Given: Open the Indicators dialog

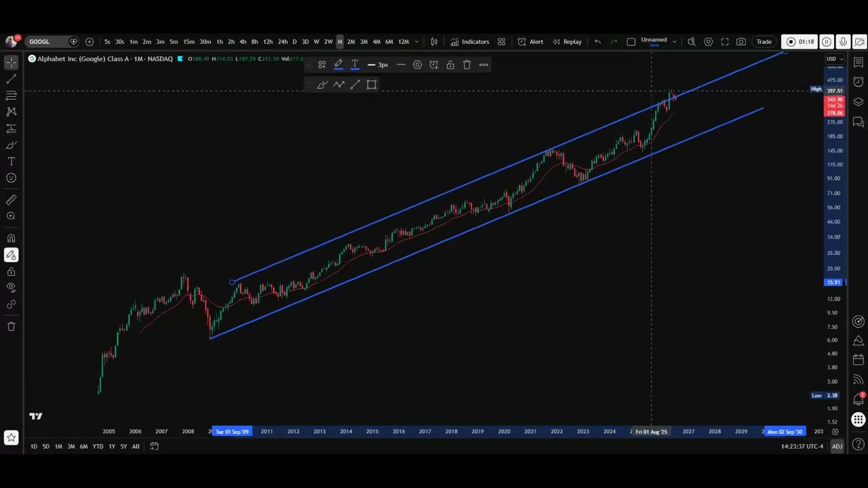Looking at the screenshot, I should pyautogui.click(x=470, y=42).
